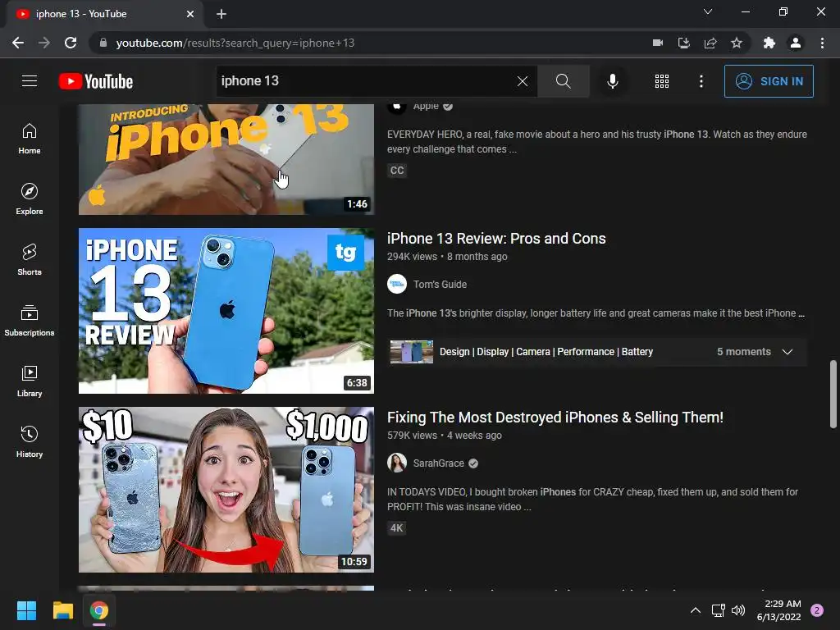Viewport: 840px width, 630px height.
Task: Open Tom's Guide channel avatar
Action: tap(397, 284)
